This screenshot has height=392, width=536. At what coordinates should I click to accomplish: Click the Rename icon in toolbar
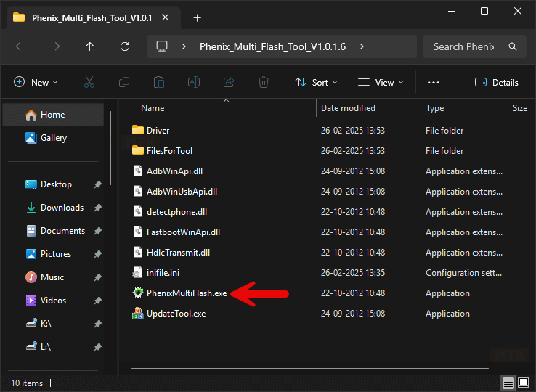point(194,83)
